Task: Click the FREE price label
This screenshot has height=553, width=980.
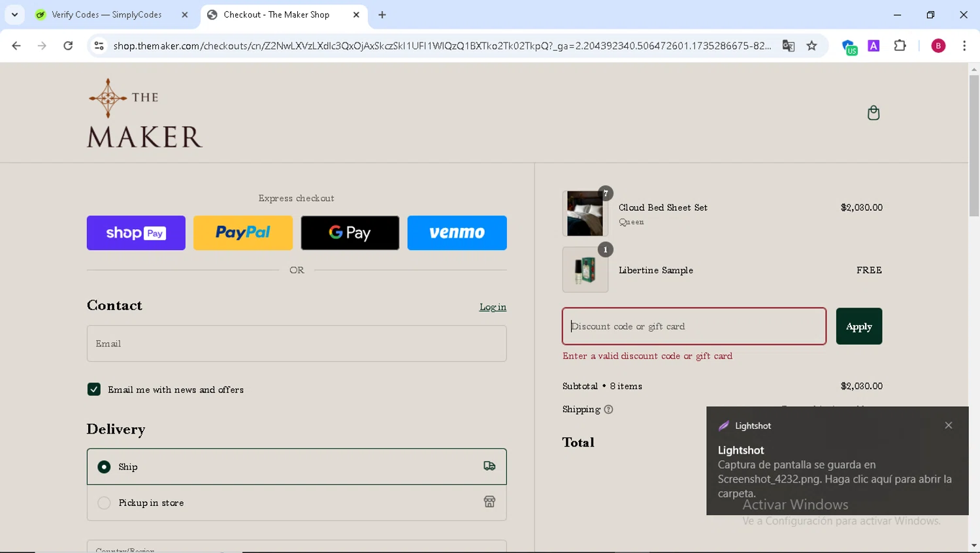Action: point(869,270)
